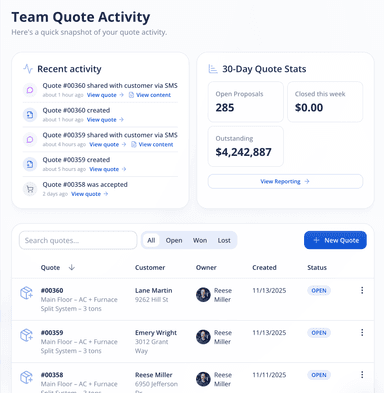Click package icon in #00358 row

click(26, 377)
